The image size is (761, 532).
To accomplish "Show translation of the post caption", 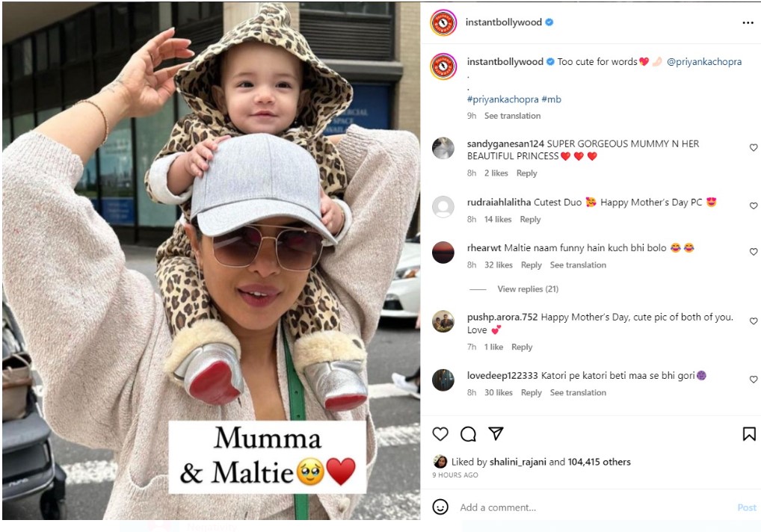I will [x=512, y=116].
